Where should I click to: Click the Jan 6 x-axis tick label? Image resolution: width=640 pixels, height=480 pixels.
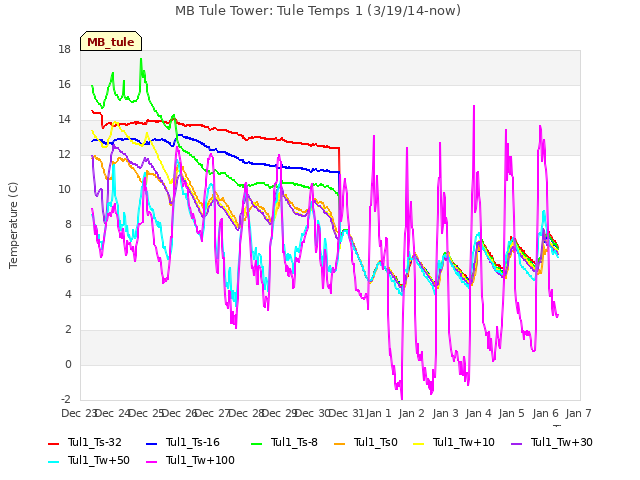pos(545,413)
